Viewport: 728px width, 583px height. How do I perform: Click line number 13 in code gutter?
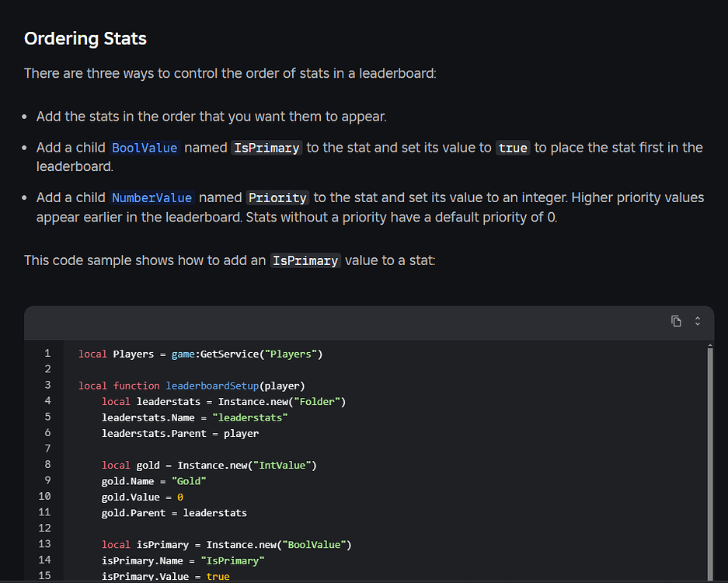[44, 544]
